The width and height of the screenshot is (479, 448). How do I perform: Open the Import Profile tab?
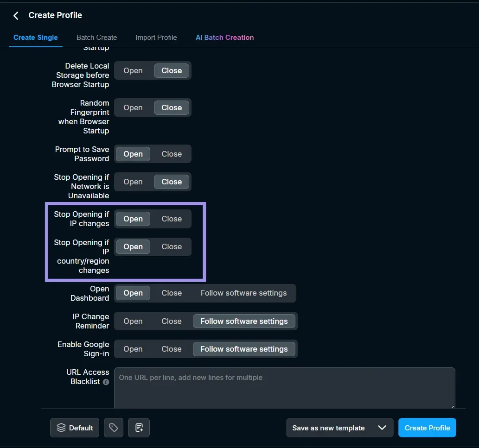point(156,38)
